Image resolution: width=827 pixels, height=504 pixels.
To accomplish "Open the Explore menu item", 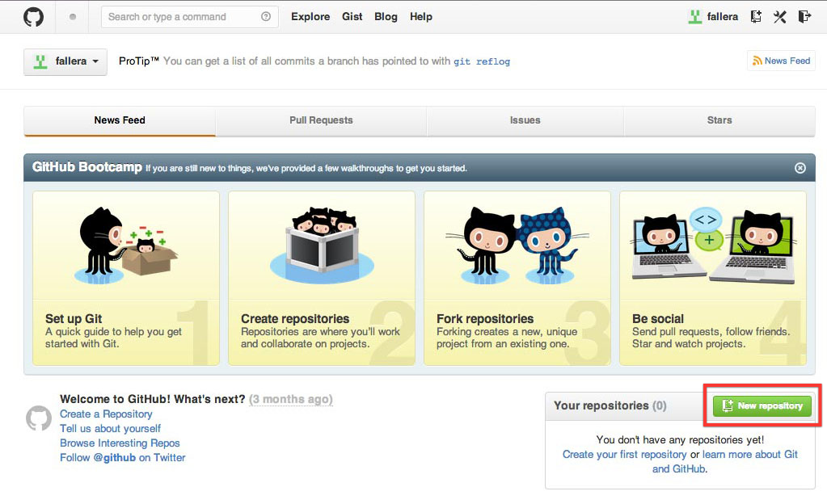I will 310,17.
